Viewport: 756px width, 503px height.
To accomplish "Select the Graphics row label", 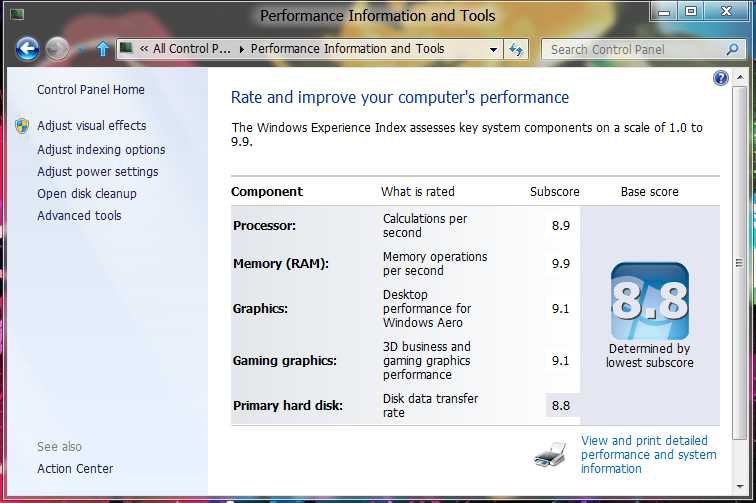I will pos(260,309).
